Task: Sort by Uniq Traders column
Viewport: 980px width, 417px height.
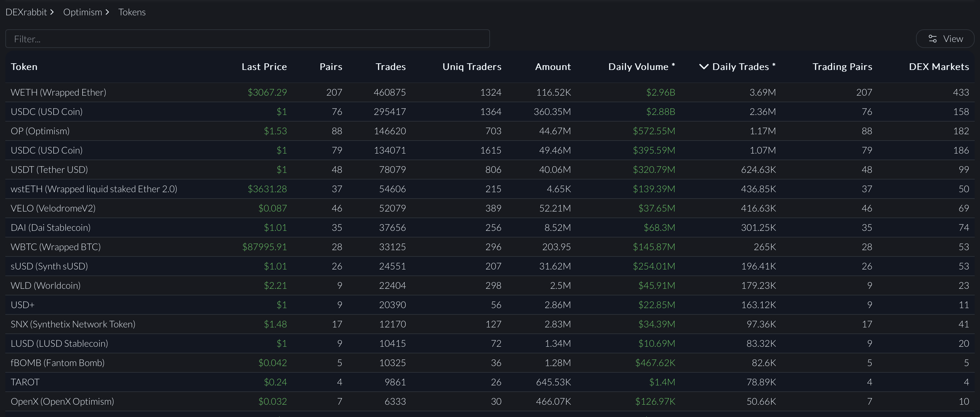Action: point(472,67)
